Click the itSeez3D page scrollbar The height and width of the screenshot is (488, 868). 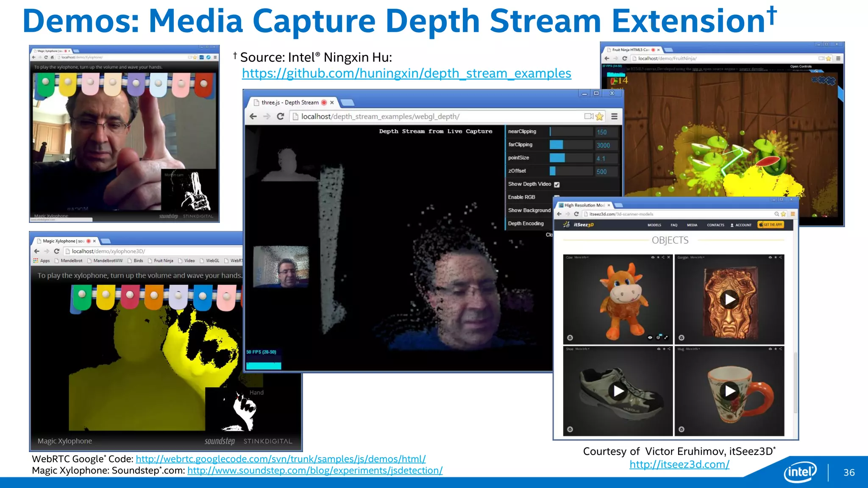point(795,383)
